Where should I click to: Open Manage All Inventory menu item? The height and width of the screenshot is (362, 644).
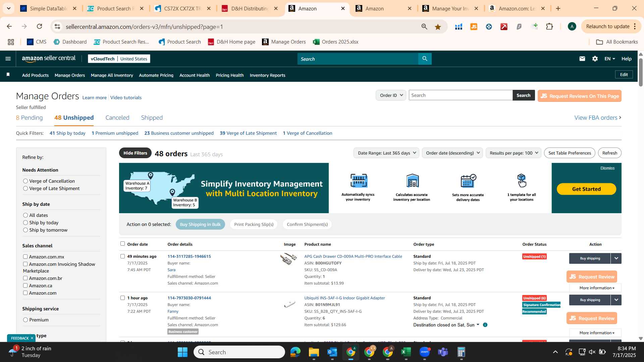click(x=112, y=75)
